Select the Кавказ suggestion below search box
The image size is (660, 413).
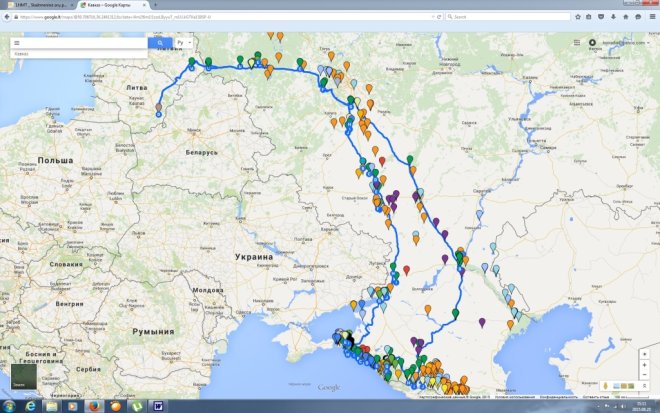tap(79, 54)
